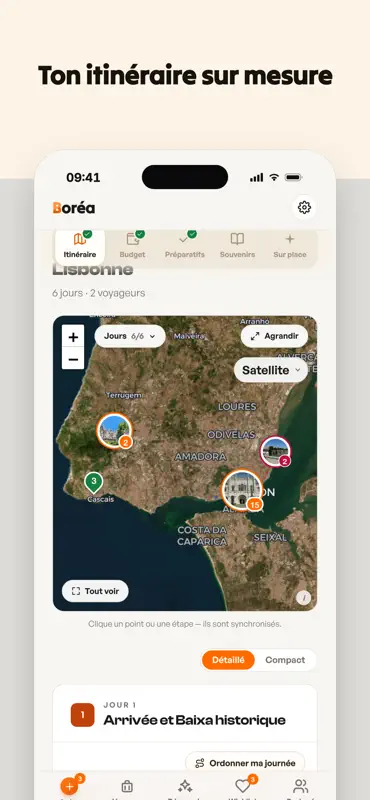This screenshot has width=370, height=800.
Task: Open the people tab in bottom bar
Action: (301, 786)
